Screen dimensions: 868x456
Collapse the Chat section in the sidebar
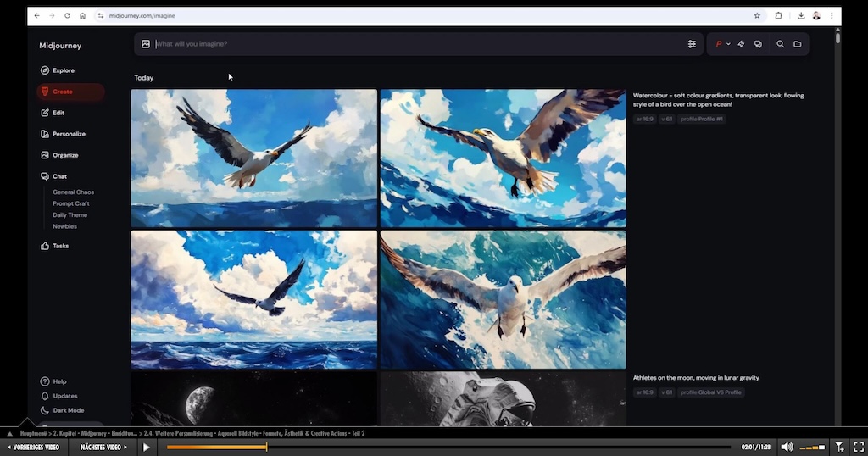tap(59, 176)
